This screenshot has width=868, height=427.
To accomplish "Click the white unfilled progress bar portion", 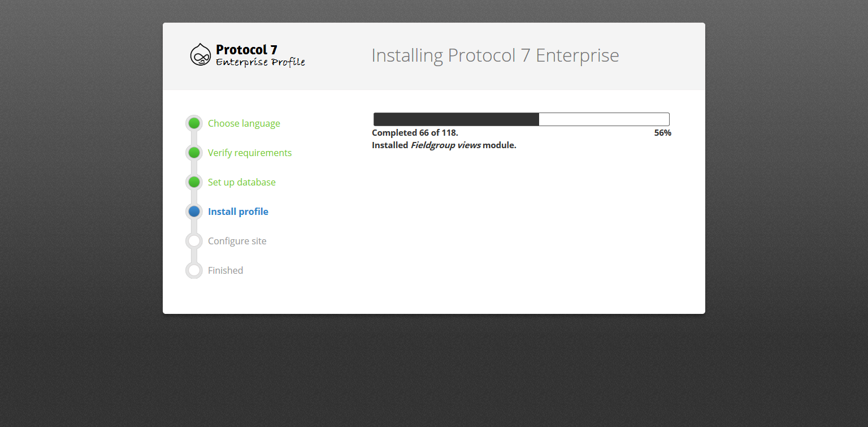I will (x=604, y=119).
